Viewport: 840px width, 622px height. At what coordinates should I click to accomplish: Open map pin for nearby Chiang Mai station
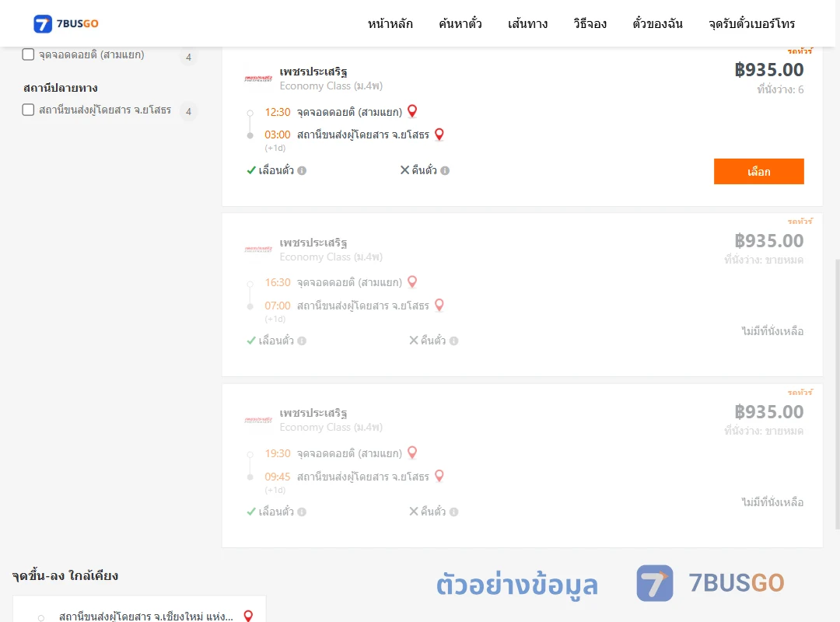tap(248, 616)
